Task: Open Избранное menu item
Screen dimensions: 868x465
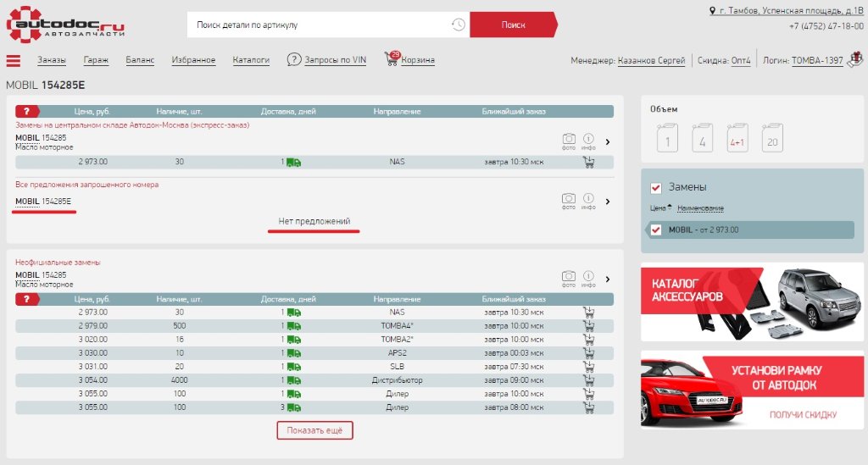Action: [194, 60]
